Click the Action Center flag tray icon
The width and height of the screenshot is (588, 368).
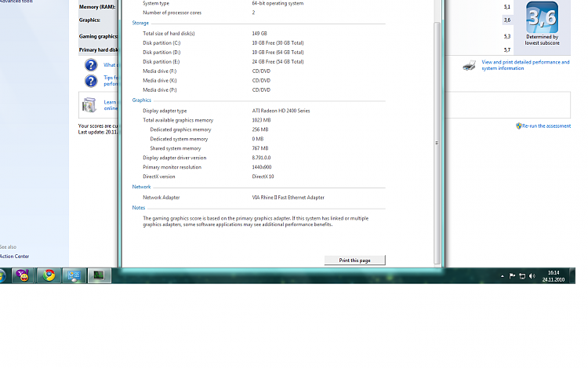click(x=512, y=276)
